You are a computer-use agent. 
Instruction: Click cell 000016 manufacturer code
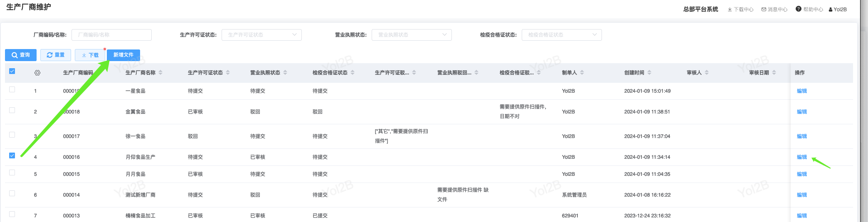72,157
